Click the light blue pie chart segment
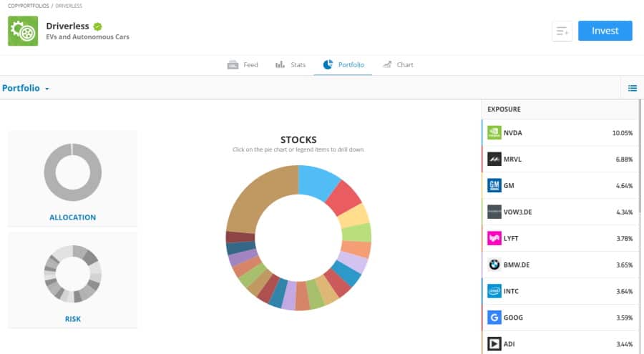The image size is (644, 354). [x=316, y=181]
